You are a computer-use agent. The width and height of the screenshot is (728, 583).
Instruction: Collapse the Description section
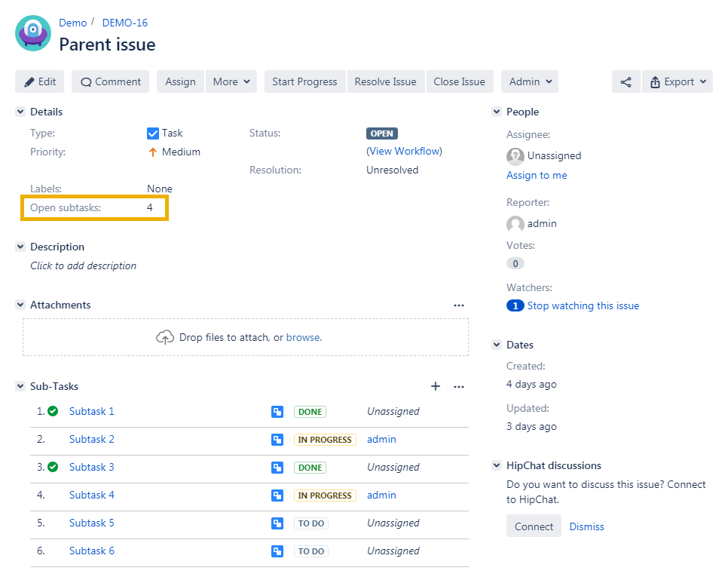20,247
